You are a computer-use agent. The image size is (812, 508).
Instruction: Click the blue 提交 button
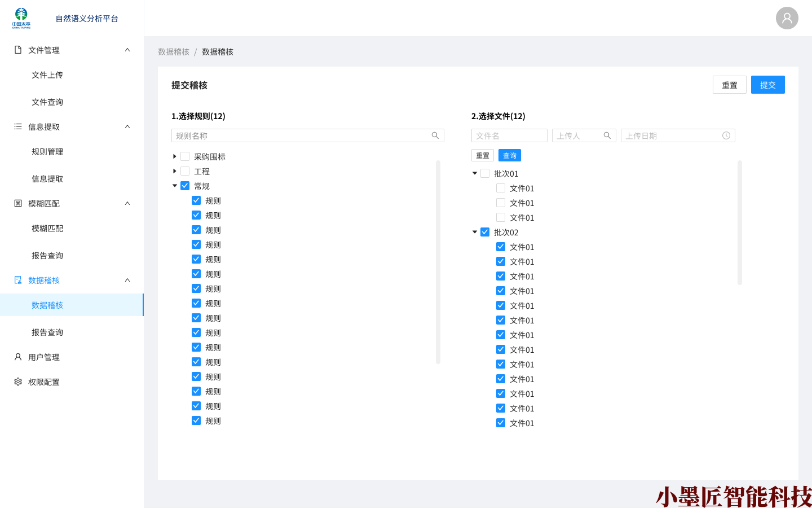767,85
